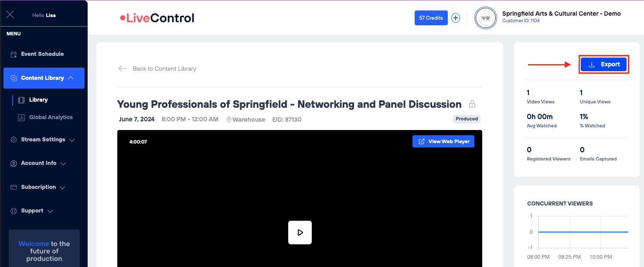Expand the Stream Settings menu
The height and width of the screenshot is (267, 644).
coord(72,140)
